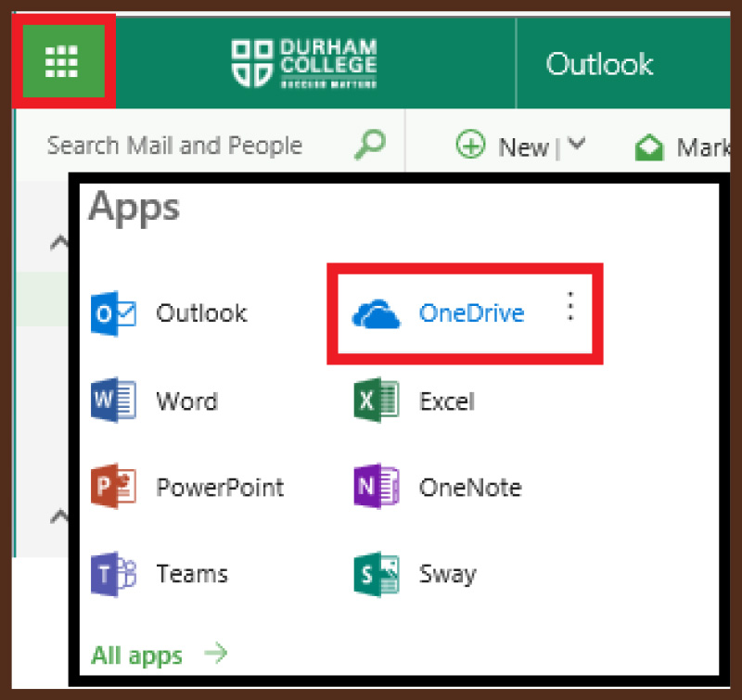
Task: Open the Sway app icon
Action: coord(377,573)
